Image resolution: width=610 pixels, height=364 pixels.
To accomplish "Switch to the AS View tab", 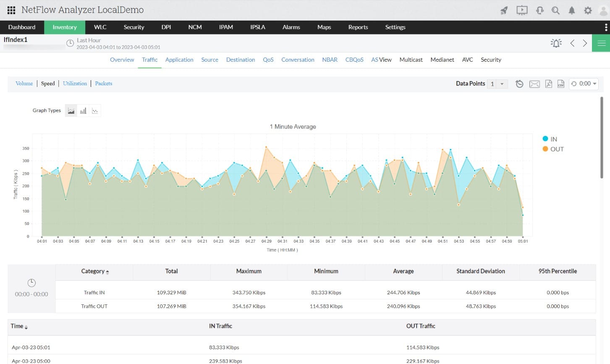I will pos(381,60).
